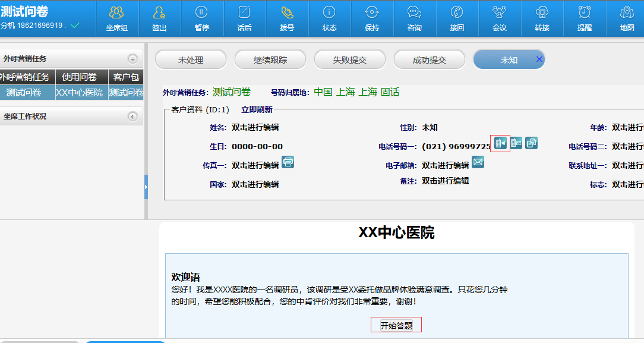Click the fax printer icon beside 传真一

tap(288, 162)
